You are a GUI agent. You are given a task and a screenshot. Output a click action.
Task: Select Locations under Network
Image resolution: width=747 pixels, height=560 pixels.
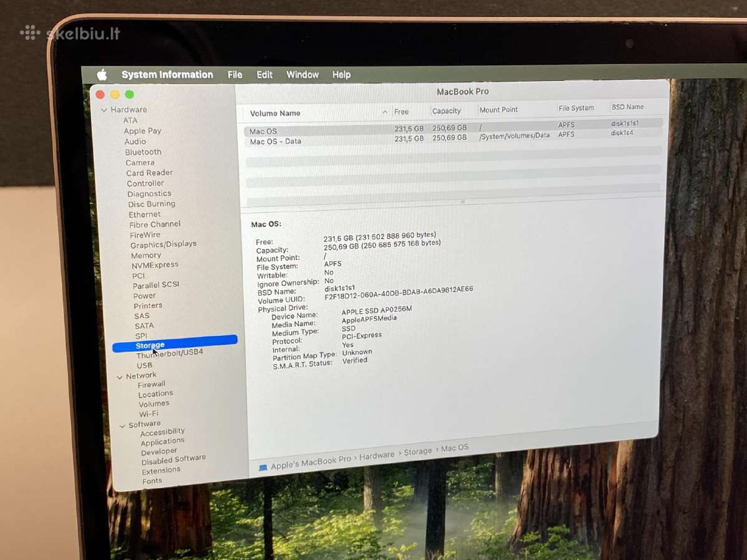coord(156,394)
